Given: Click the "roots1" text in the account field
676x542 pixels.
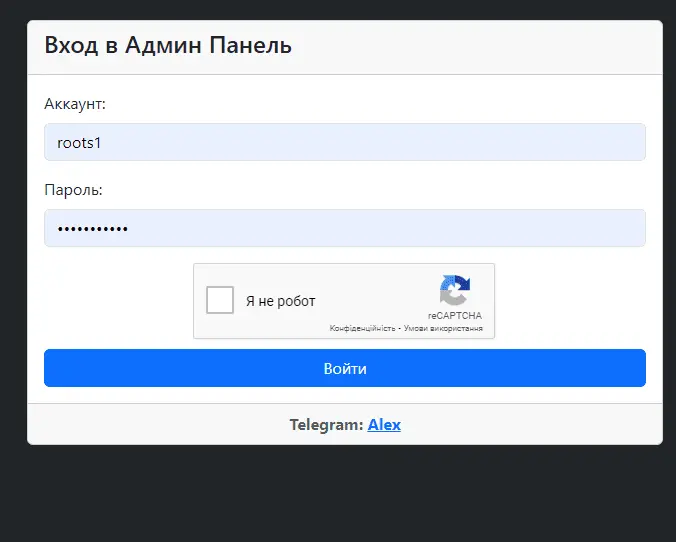Looking at the screenshot, I should pyautogui.click(x=80, y=142).
